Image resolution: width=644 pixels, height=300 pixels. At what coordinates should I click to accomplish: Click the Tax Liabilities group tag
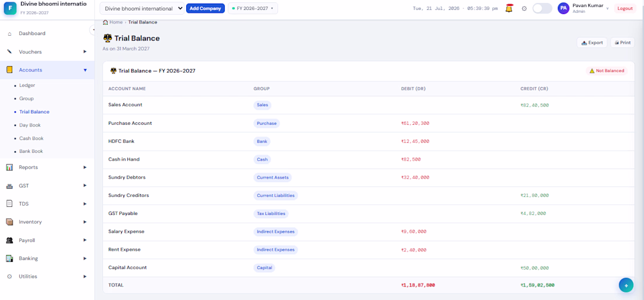coord(271,214)
